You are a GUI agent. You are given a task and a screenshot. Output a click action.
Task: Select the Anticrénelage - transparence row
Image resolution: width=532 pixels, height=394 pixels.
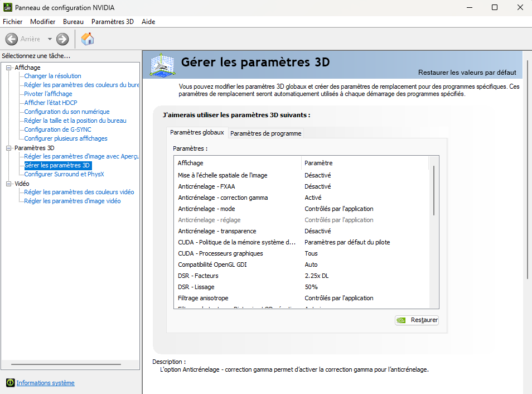click(302, 231)
